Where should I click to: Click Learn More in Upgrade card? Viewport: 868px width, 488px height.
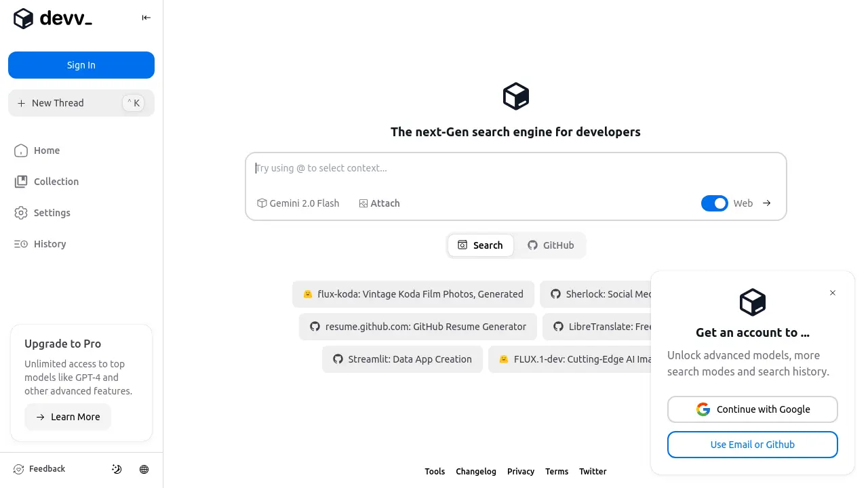pos(68,417)
